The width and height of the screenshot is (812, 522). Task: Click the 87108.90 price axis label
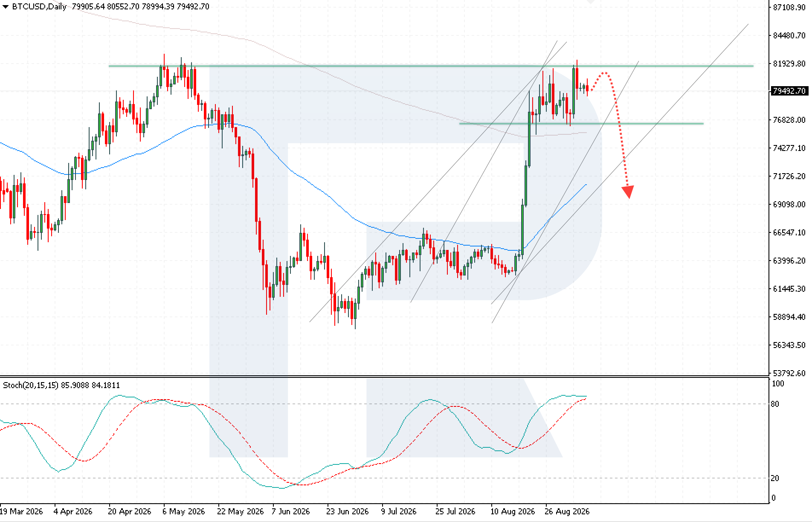click(x=789, y=7)
